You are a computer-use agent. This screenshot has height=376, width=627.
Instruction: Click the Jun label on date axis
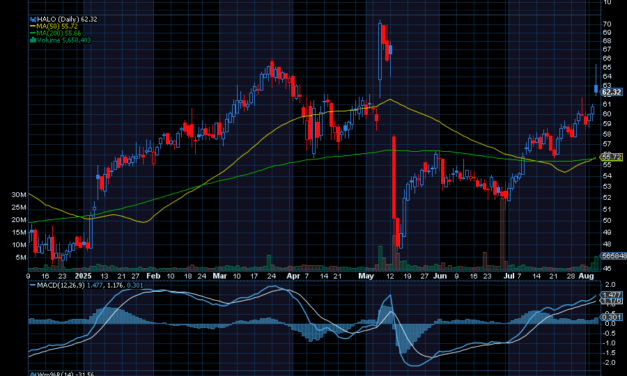click(x=440, y=276)
